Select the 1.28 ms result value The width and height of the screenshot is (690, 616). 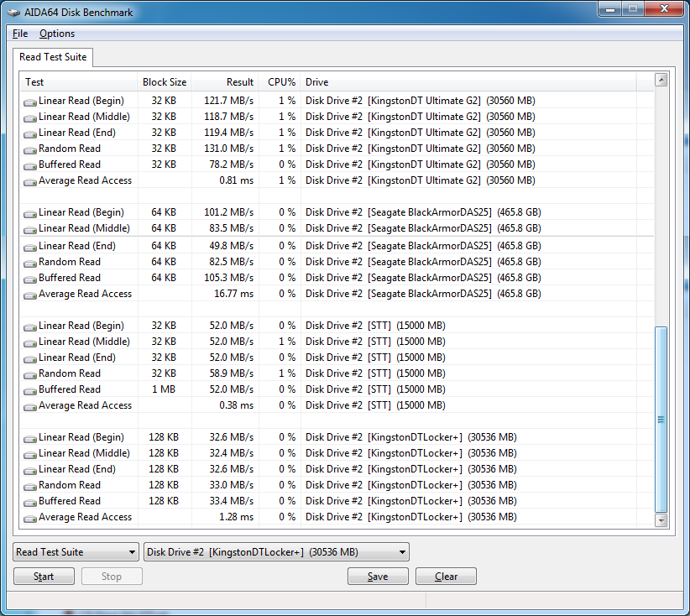click(237, 517)
